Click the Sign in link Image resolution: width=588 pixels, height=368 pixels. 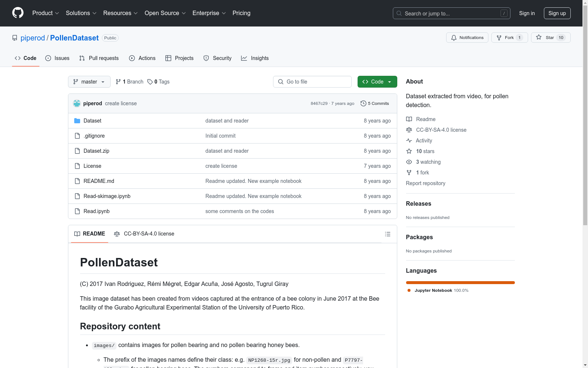pyautogui.click(x=527, y=13)
